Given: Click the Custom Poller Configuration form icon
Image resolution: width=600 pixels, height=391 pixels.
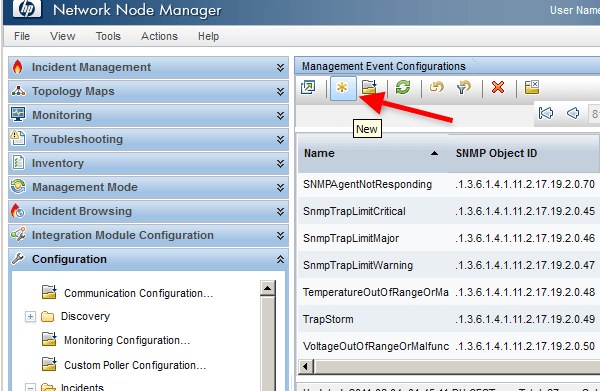Looking at the screenshot, I should tap(49, 364).
